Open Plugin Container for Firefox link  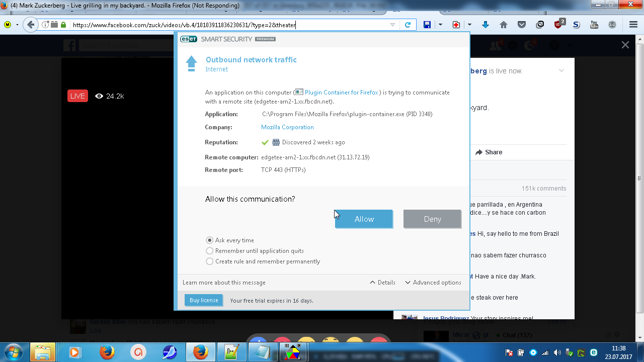pyautogui.click(x=342, y=93)
